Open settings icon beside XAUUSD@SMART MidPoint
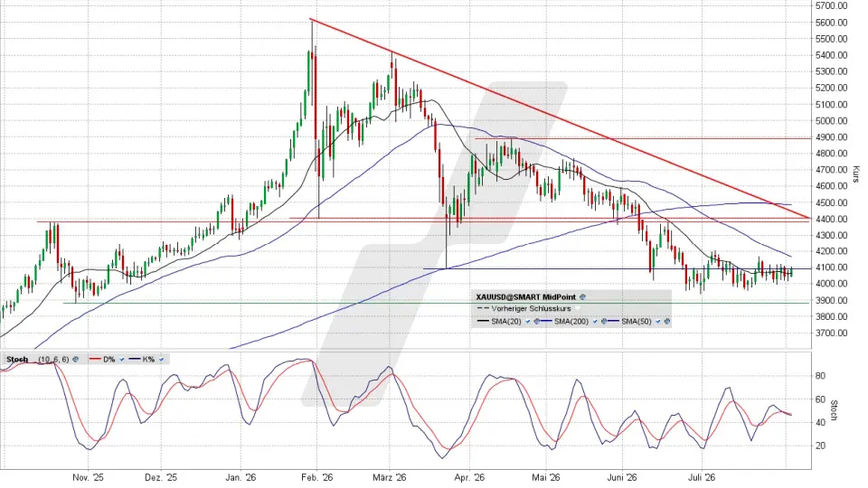Image resolution: width=868 pixels, height=488 pixels. click(x=582, y=297)
